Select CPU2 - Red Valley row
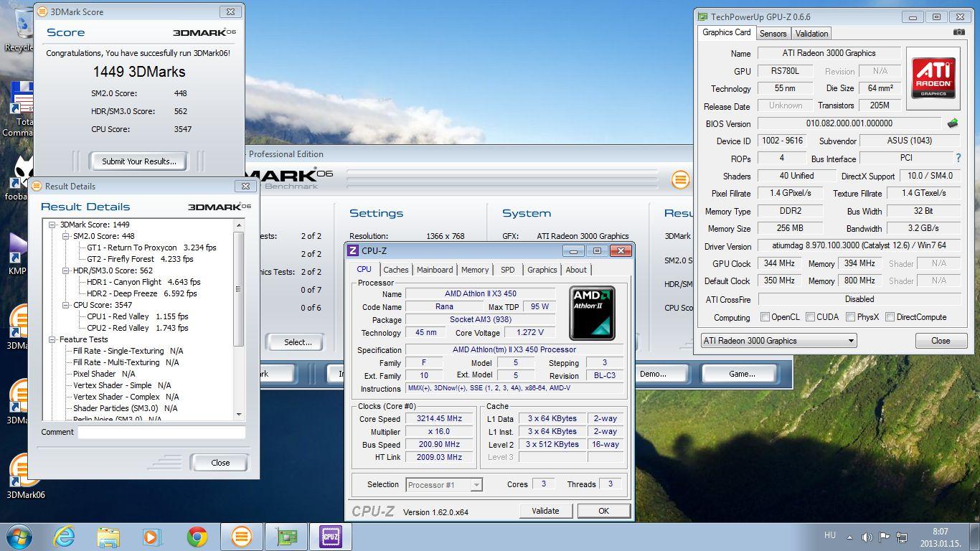Screen dimensions: 980x551 tap(137, 328)
